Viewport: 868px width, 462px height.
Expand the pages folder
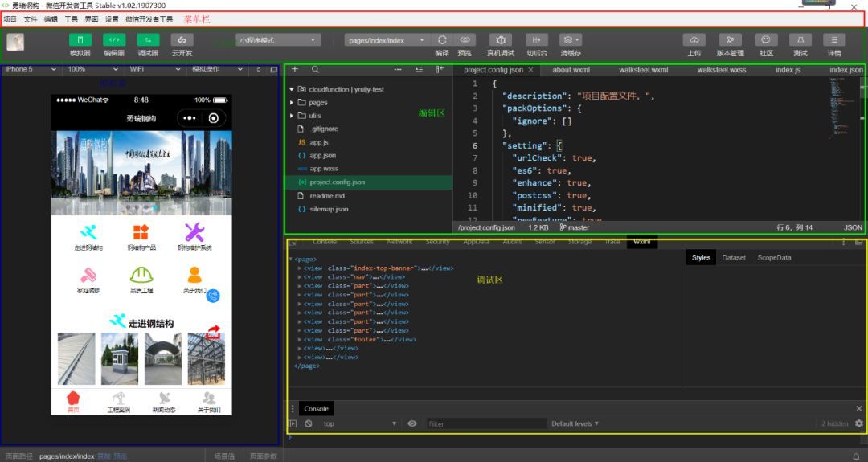point(292,102)
